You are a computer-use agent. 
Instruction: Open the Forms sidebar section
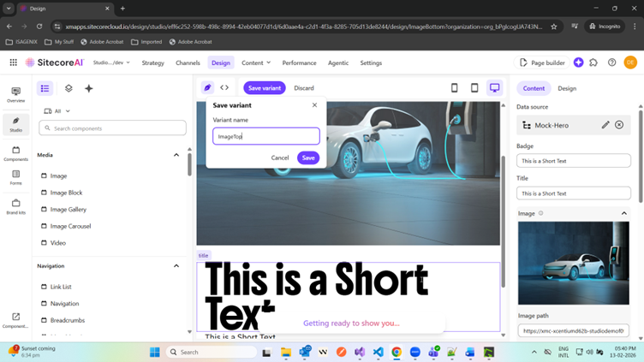tap(15, 178)
